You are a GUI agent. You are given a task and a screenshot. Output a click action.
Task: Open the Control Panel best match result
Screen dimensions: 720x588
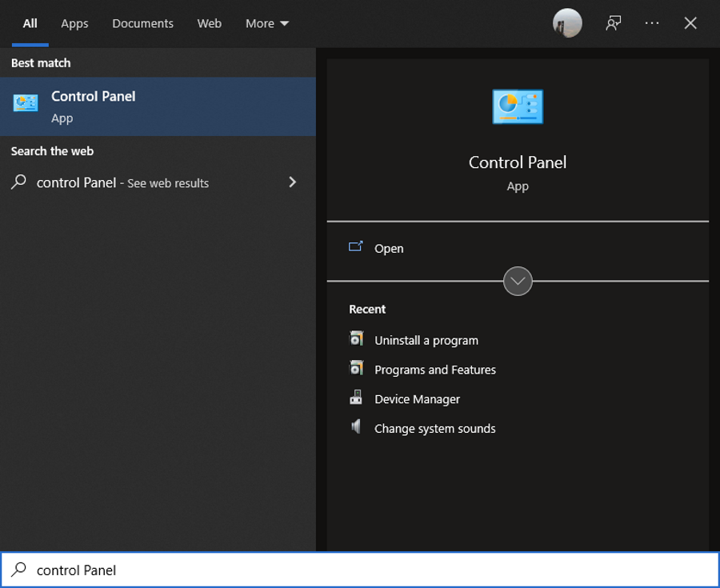tap(158, 106)
